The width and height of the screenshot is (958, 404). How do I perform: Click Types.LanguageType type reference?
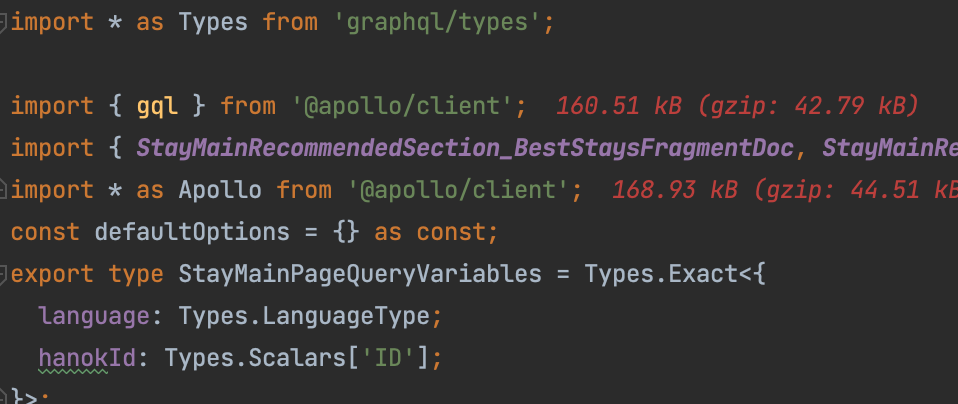coord(303,315)
